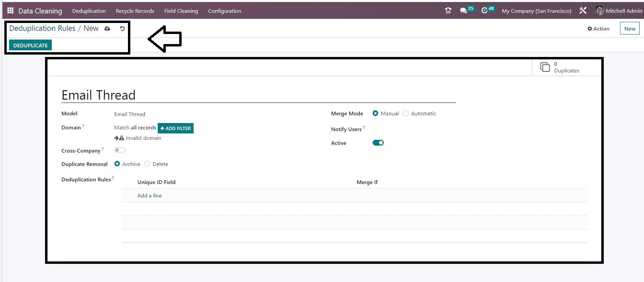Click the 'Invalid domain' warning text

143,138
